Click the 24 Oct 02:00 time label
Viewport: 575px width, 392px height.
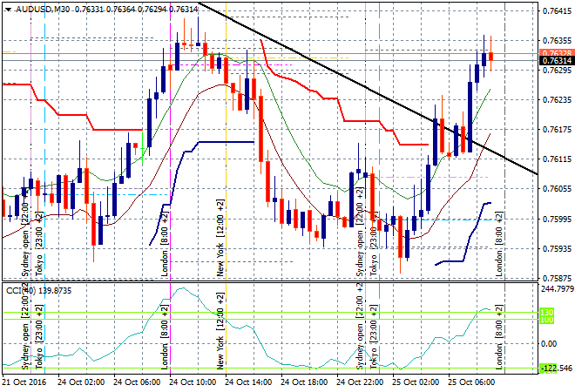point(81,382)
